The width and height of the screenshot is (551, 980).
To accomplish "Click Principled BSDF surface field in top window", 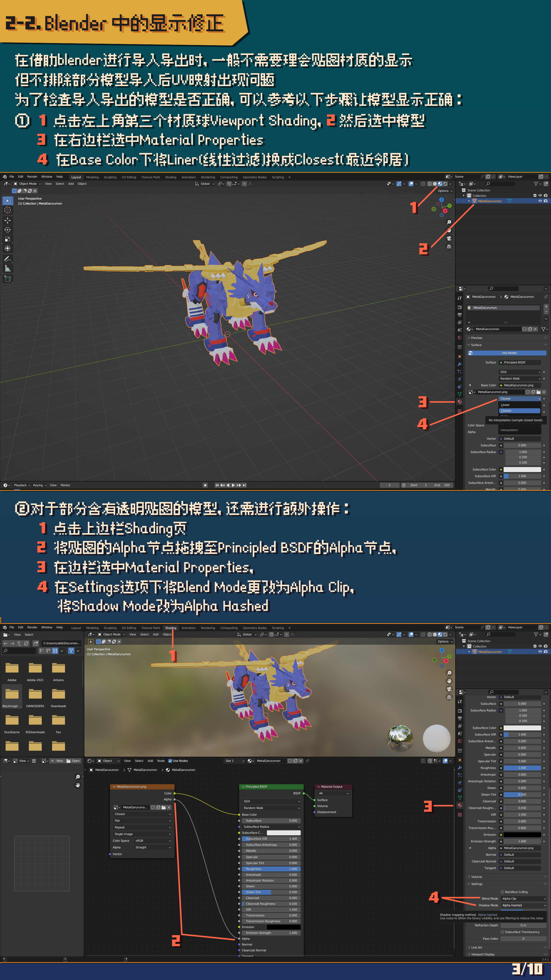I will coord(519,363).
